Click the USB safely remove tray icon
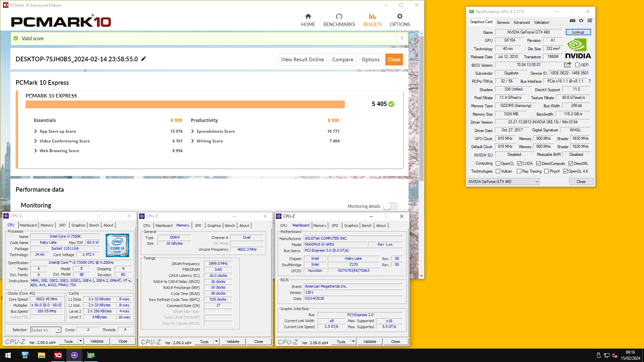This screenshot has width=644, height=362. (x=599, y=355)
